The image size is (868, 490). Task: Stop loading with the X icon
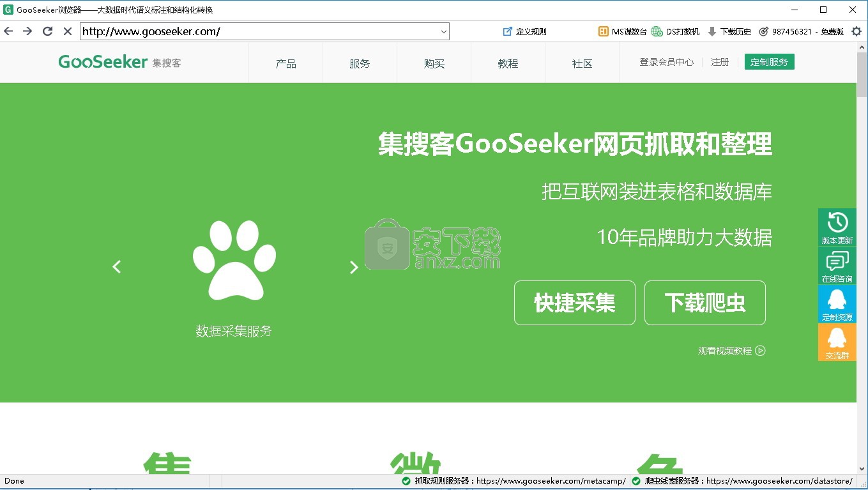tap(67, 31)
